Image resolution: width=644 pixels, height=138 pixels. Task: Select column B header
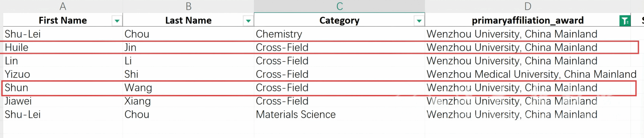point(188,6)
